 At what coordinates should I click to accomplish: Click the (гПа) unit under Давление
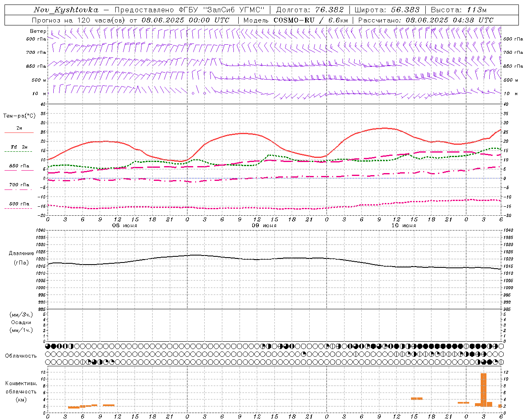(21, 263)
